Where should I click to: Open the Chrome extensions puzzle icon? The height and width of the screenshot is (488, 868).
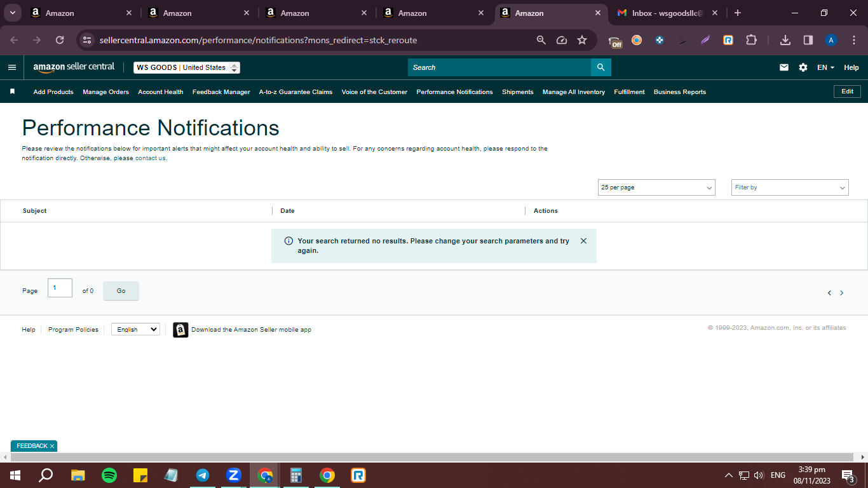751,40
